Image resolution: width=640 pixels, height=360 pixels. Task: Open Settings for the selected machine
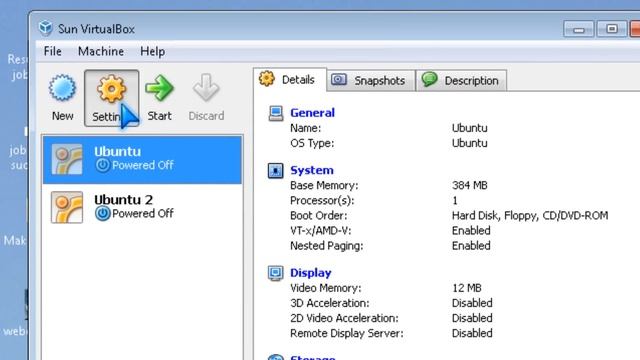[111, 98]
